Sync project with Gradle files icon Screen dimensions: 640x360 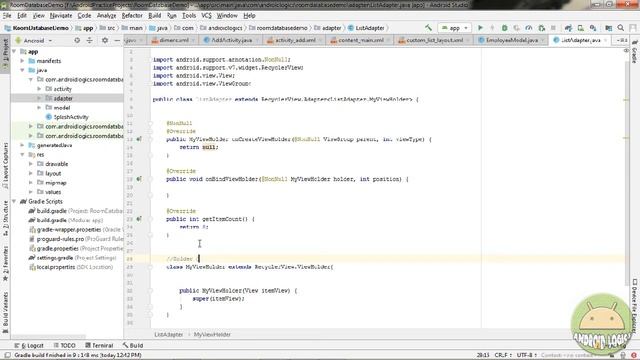tap(568, 28)
